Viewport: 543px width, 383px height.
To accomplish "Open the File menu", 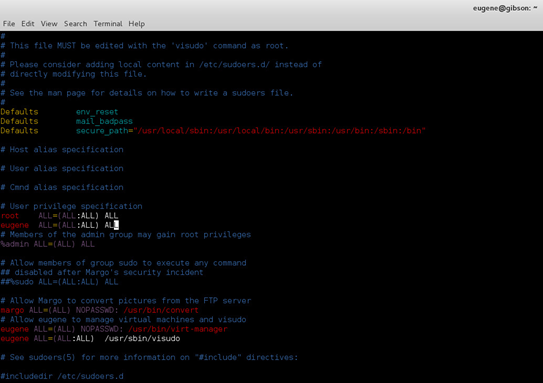I will (9, 24).
